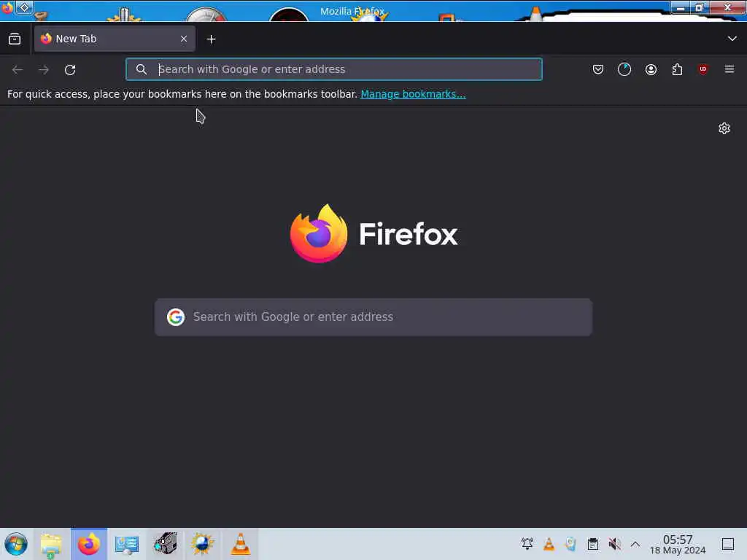Image resolution: width=747 pixels, height=560 pixels.
Task: Focus the center Google search box
Action: (373, 317)
